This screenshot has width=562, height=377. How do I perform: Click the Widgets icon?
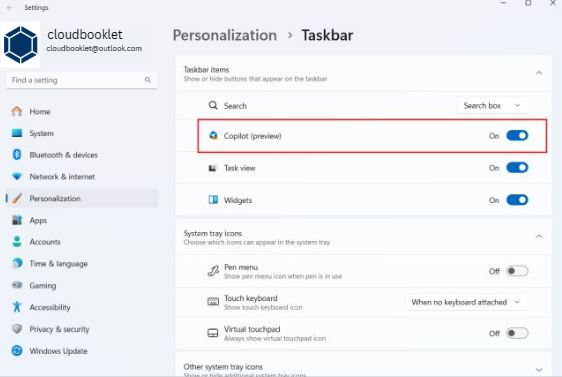click(x=213, y=200)
